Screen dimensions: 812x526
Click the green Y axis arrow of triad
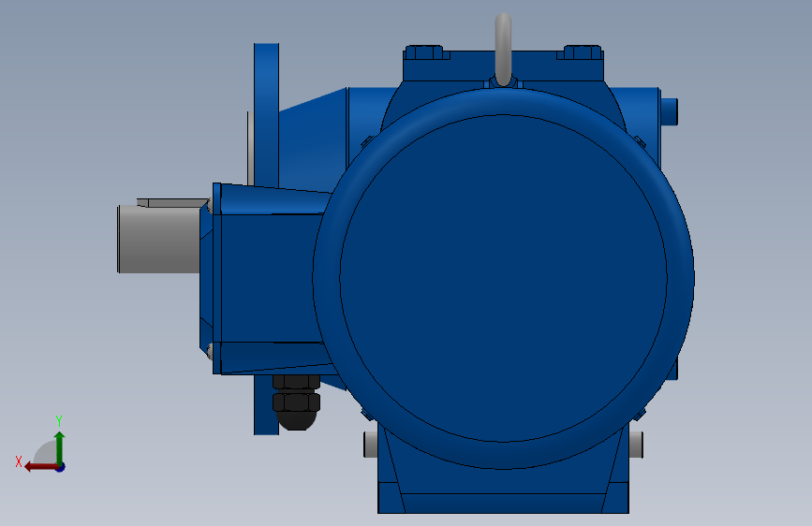click(60, 447)
